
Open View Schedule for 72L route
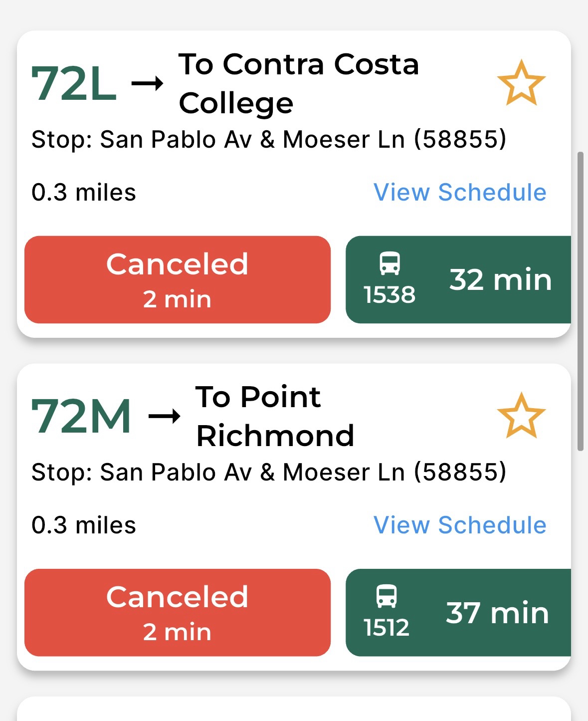point(460,193)
